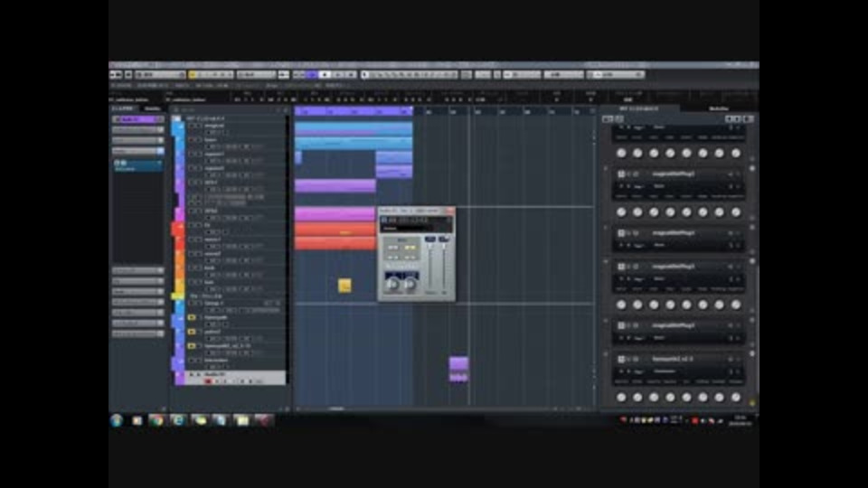Click the system clock in the taskbar tray
The height and width of the screenshot is (488, 868).
coord(741,420)
